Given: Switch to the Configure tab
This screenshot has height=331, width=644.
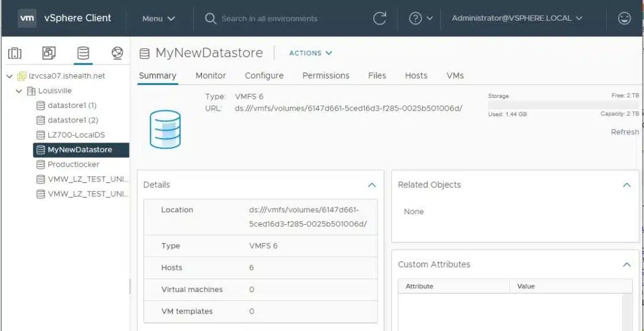Looking at the screenshot, I should click(264, 75).
